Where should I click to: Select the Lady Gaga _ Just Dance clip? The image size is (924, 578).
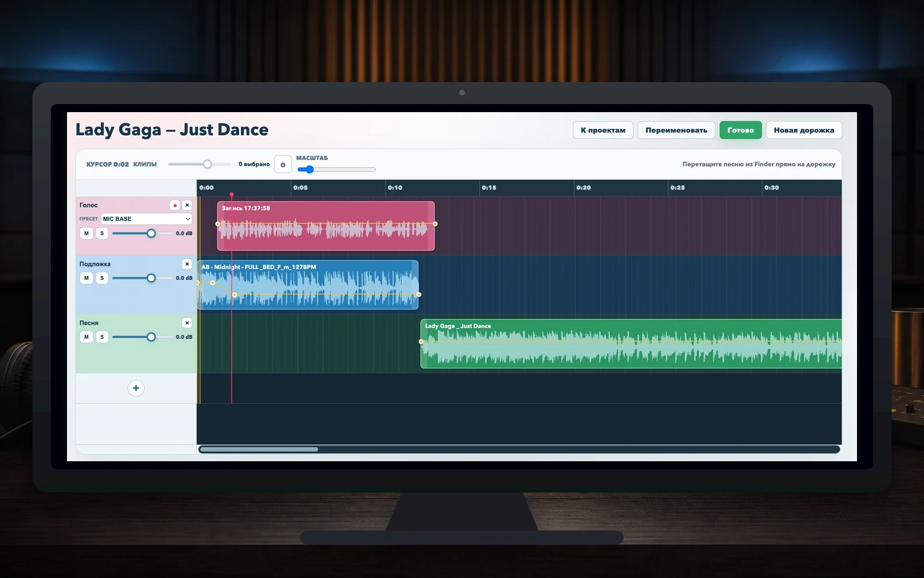click(631, 343)
